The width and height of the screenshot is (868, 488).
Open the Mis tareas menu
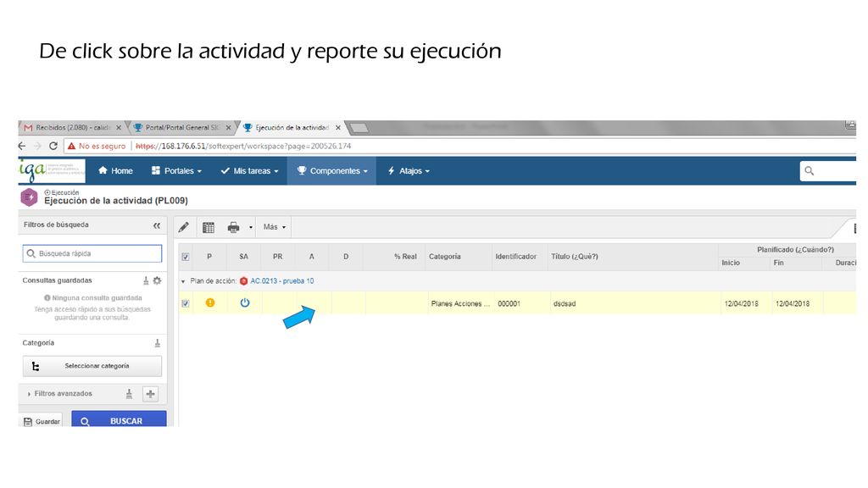click(249, 171)
